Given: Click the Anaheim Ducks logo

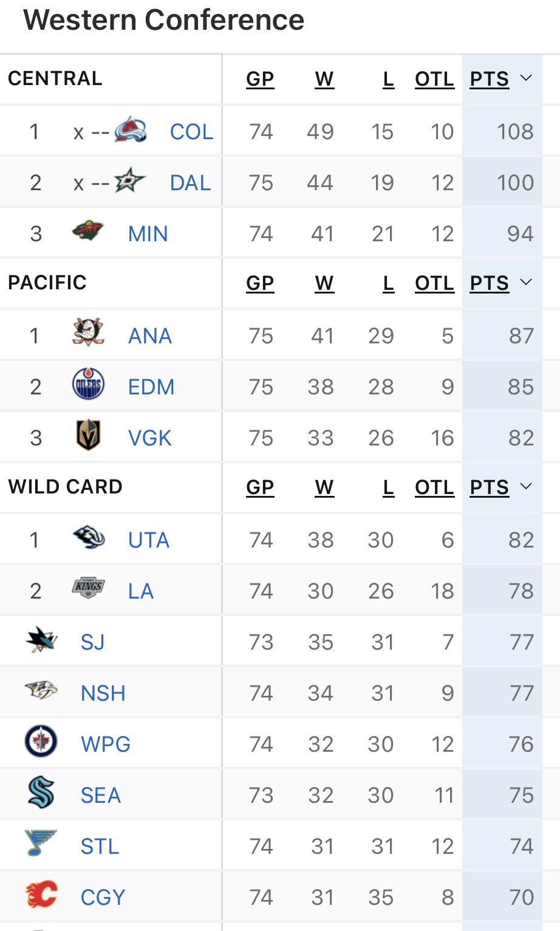Looking at the screenshot, I should pos(88,334).
